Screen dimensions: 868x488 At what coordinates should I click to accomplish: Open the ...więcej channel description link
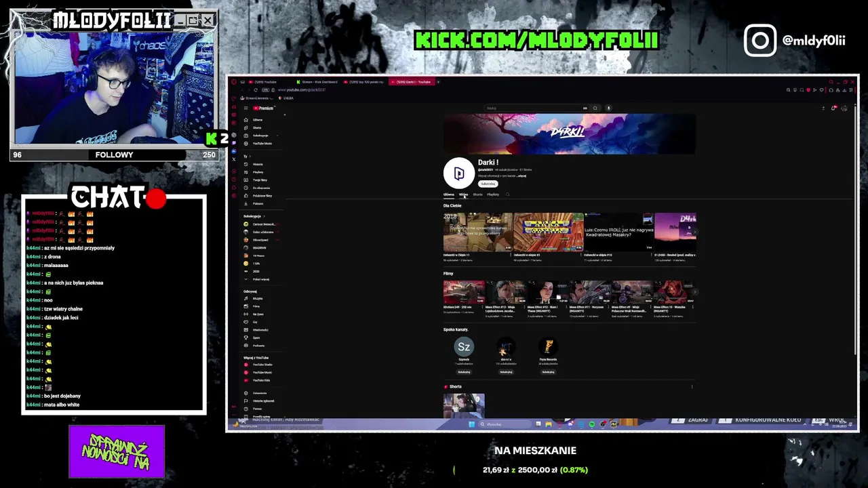tap(521, 176)
